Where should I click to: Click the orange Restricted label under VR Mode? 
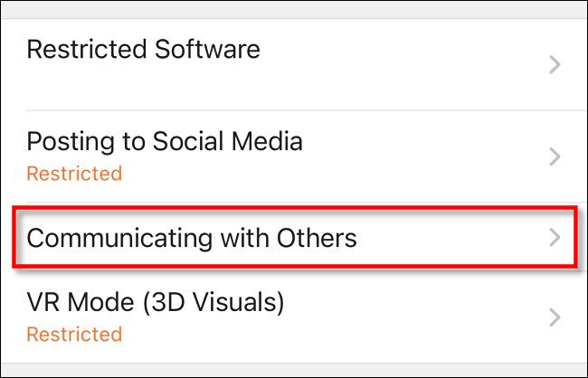73,334
